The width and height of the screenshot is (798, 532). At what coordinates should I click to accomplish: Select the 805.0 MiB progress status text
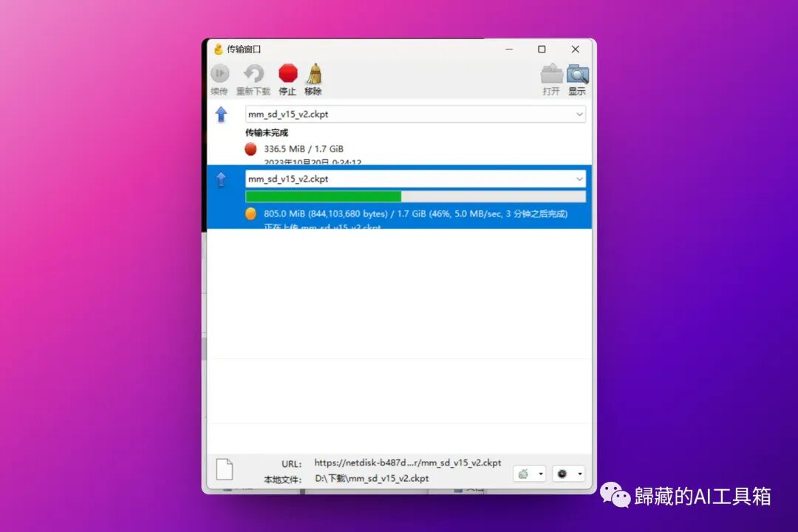[415, 214]
